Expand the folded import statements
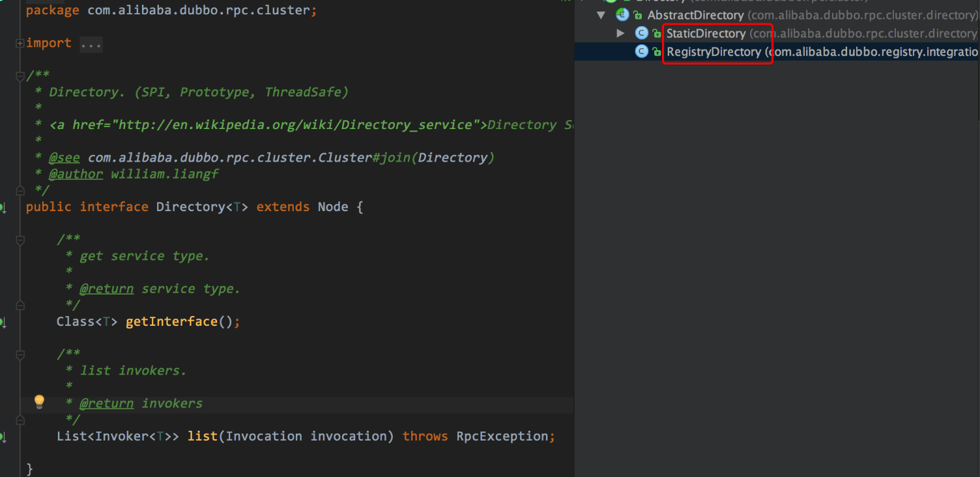980x477 pixels. point(20,43)
